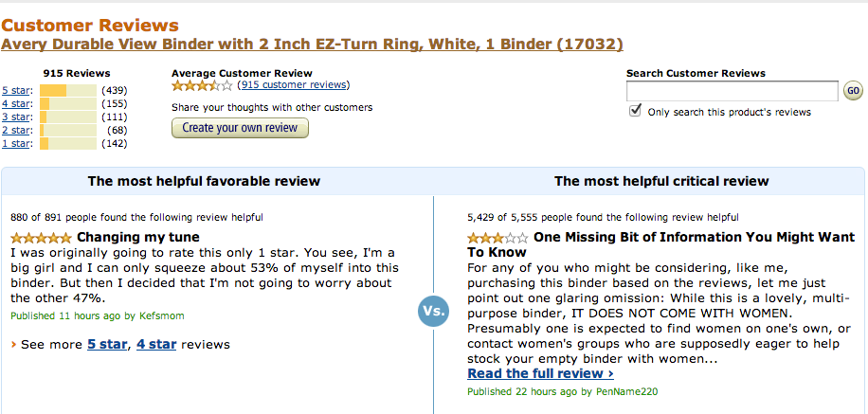
Task: Click the average star rating icon
Action: (201, 85)
